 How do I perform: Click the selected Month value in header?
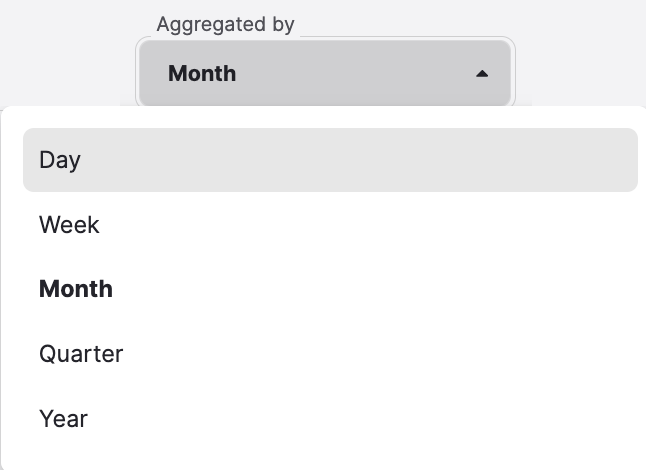202,73
